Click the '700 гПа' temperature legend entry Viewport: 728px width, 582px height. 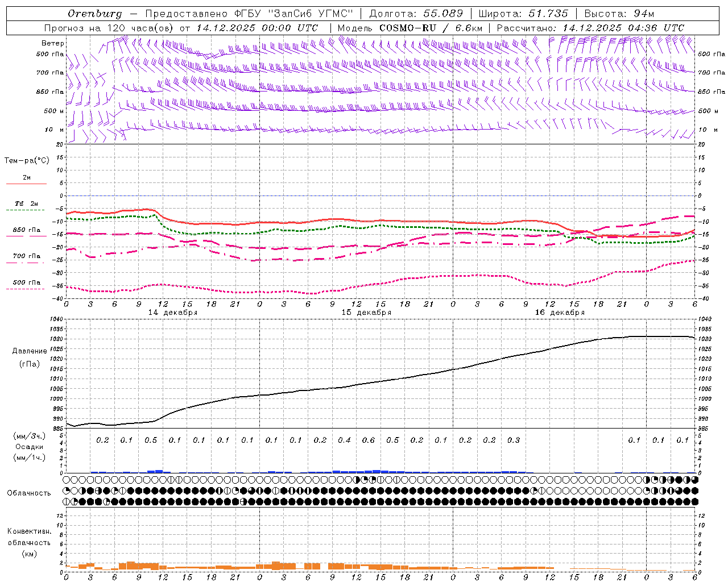coord(27,256)
